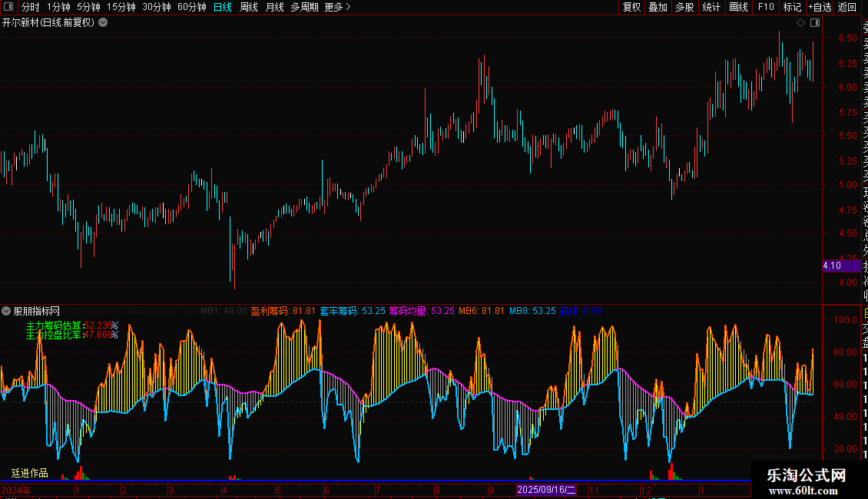Click the MB1: 49.00 value label
The image size is (868, 499).
pyautogui.click(x=224, y=311)
